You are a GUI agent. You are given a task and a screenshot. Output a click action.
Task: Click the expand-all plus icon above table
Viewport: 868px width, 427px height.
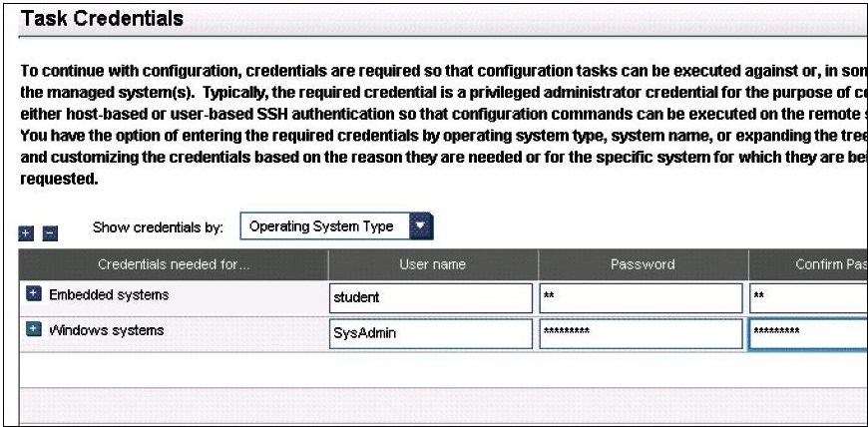26,233
